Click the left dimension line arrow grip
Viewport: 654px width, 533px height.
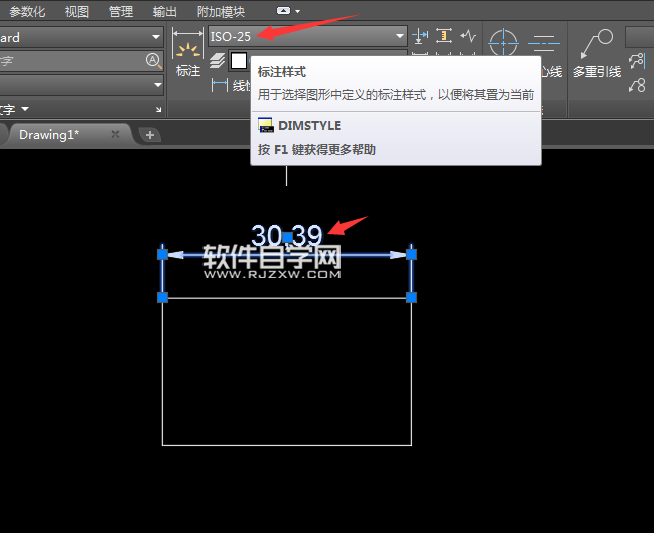(x=162, y=254)
